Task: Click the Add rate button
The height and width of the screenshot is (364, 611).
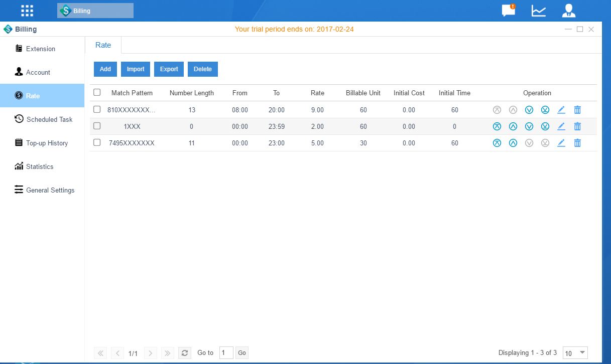Action: click(105, 69)
